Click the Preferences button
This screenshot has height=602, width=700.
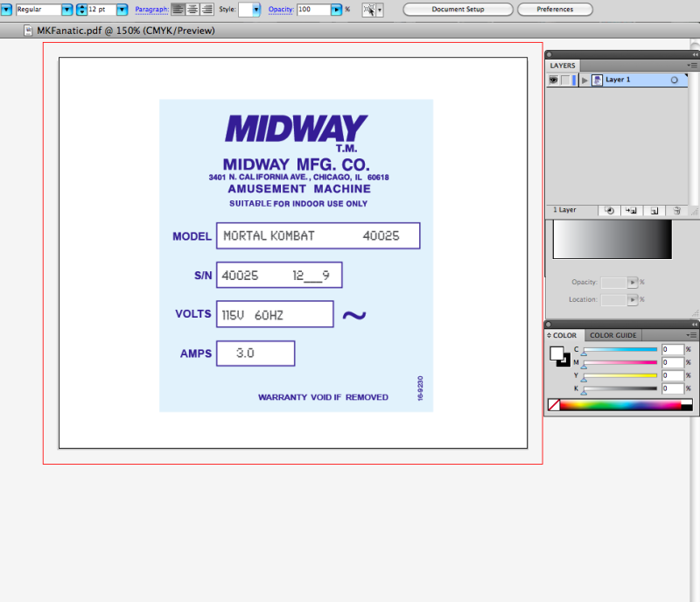pos(555,10)
